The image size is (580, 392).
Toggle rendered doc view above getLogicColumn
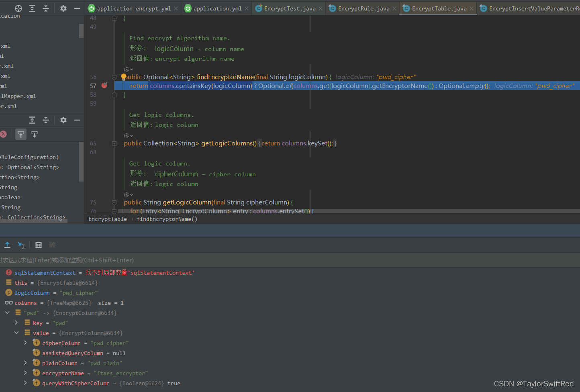click(x=128, y=194)
